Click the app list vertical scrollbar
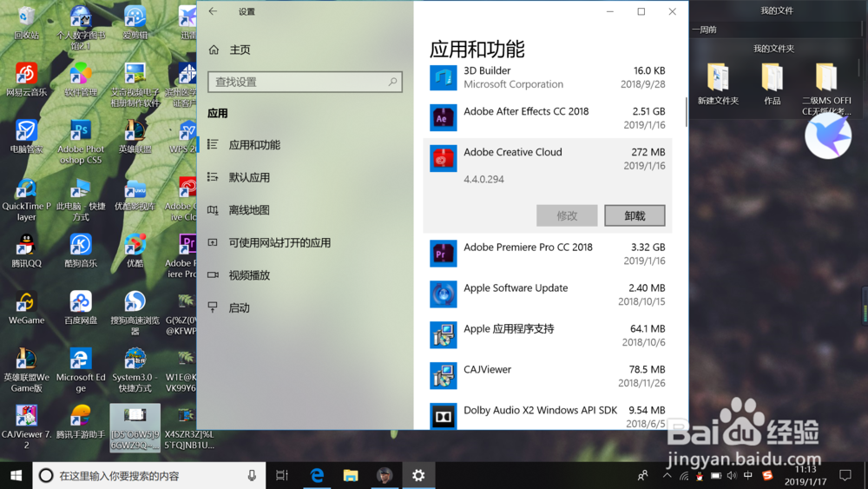The width and height of the screenshot is (868, 489). click(686, 112)
